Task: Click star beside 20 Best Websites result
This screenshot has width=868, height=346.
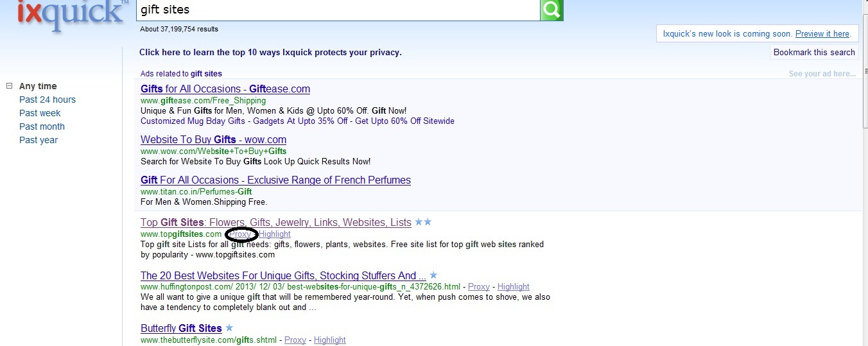Action: [433, 275]
